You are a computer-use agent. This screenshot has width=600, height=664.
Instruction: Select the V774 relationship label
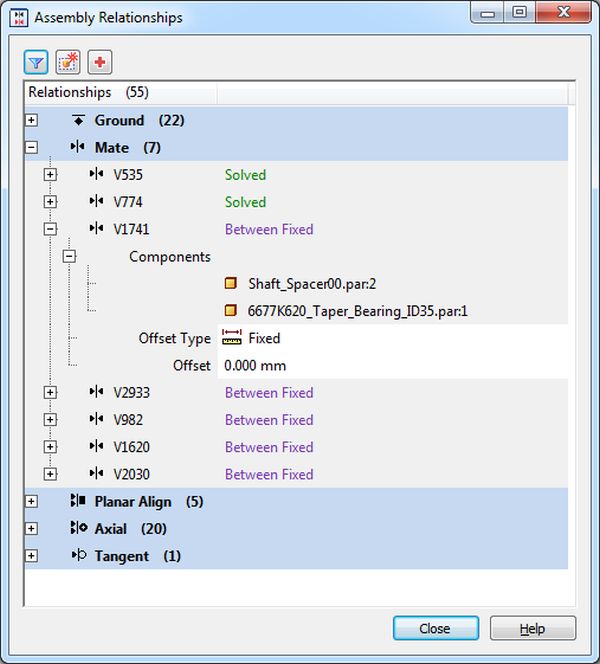[128, 202]
